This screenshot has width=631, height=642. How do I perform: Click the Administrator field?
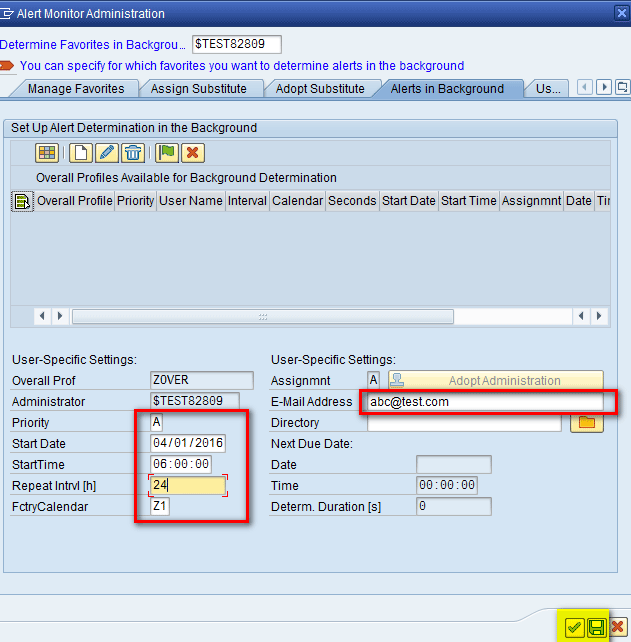tap(195, 401)
